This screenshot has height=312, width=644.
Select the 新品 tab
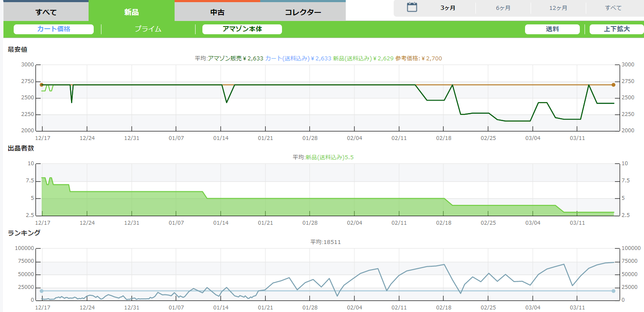pyautogui.click(x=131, y=12)
